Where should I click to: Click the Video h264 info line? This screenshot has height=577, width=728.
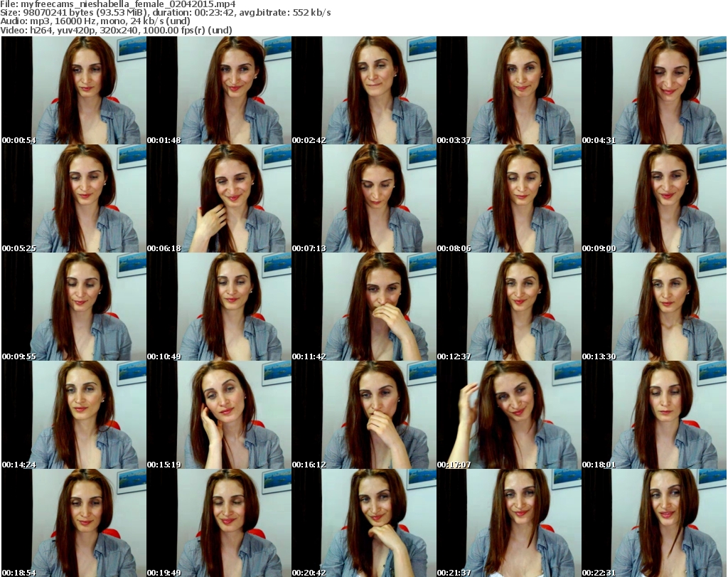(x=116, y=30)
